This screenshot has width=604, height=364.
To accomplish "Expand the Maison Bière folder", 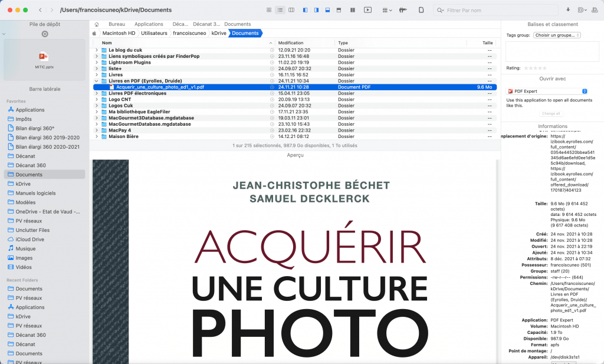I will tap(96, 136).
